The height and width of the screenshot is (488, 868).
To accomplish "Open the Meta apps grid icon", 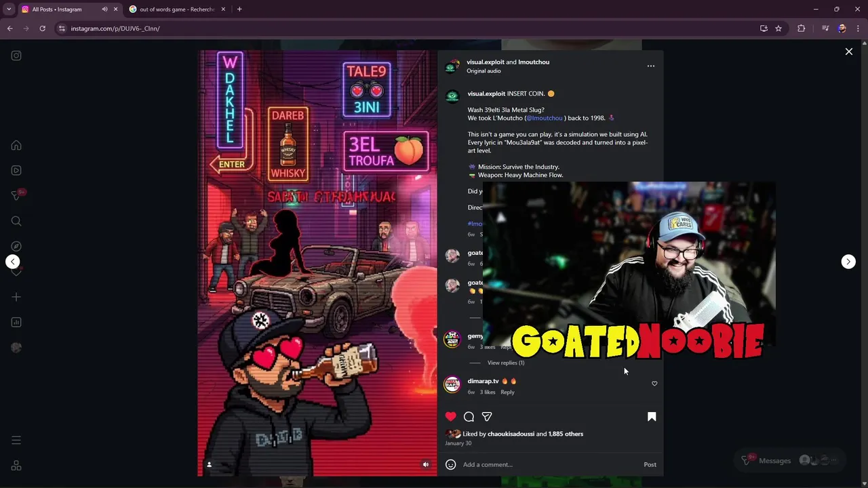I will 16,466.
